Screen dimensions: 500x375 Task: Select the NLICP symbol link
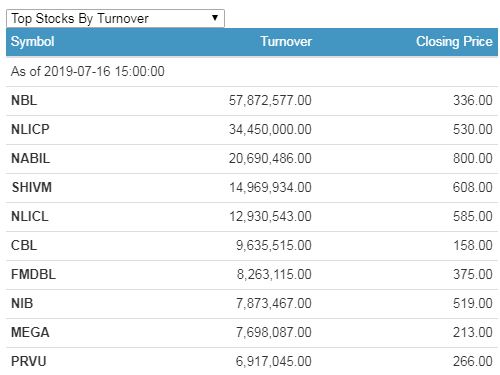30,129
